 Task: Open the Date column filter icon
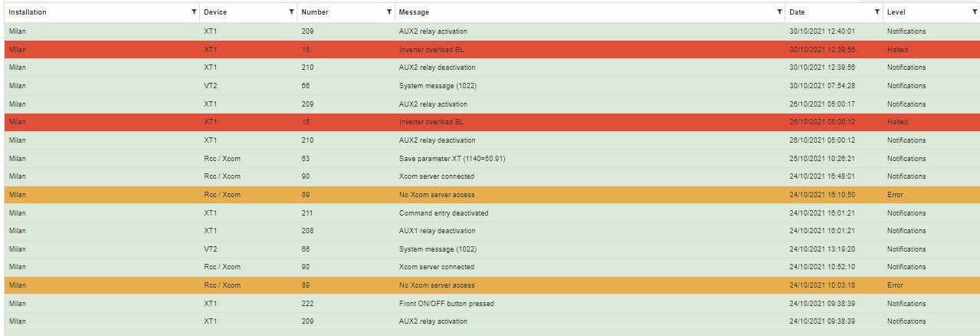click(x=877, y=12)
